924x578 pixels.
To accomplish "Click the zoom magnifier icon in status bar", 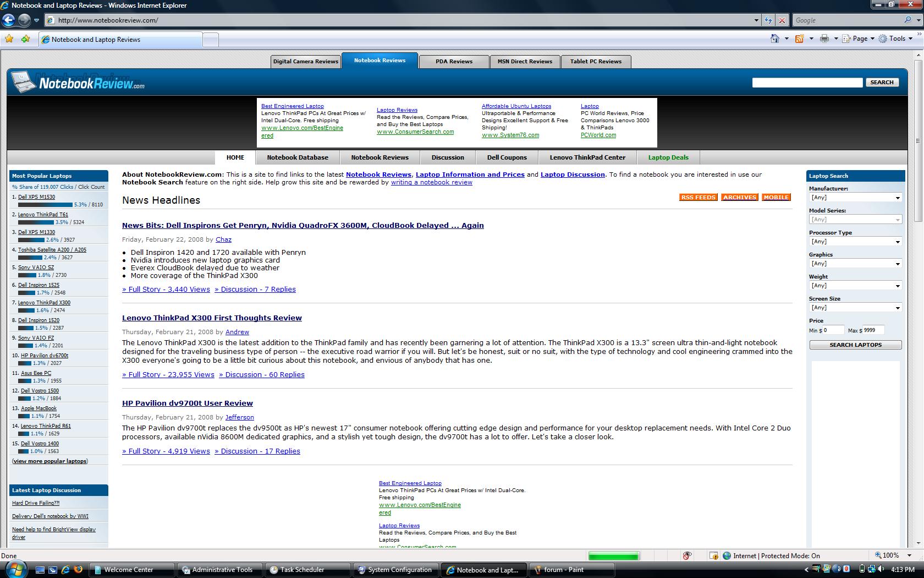I will pyautogui.click(x=878, y=555).
